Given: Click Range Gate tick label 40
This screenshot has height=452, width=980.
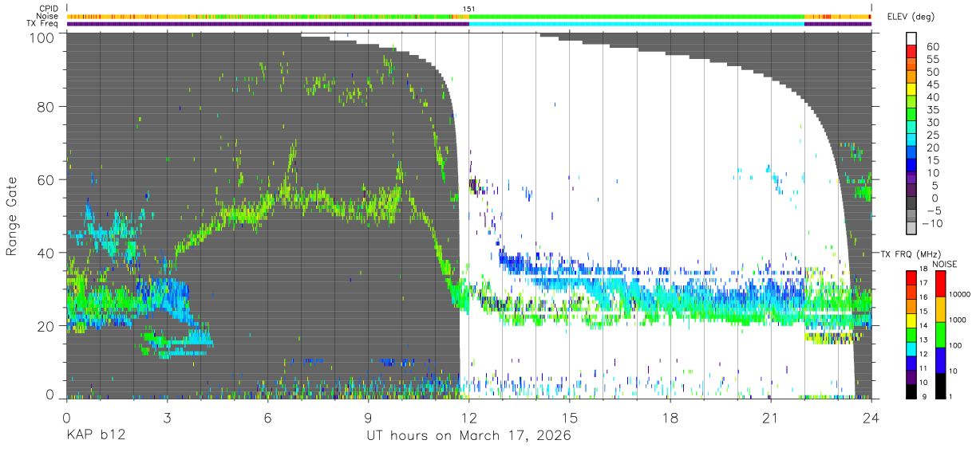Looking at the screenshot, I should coord(45,253).
